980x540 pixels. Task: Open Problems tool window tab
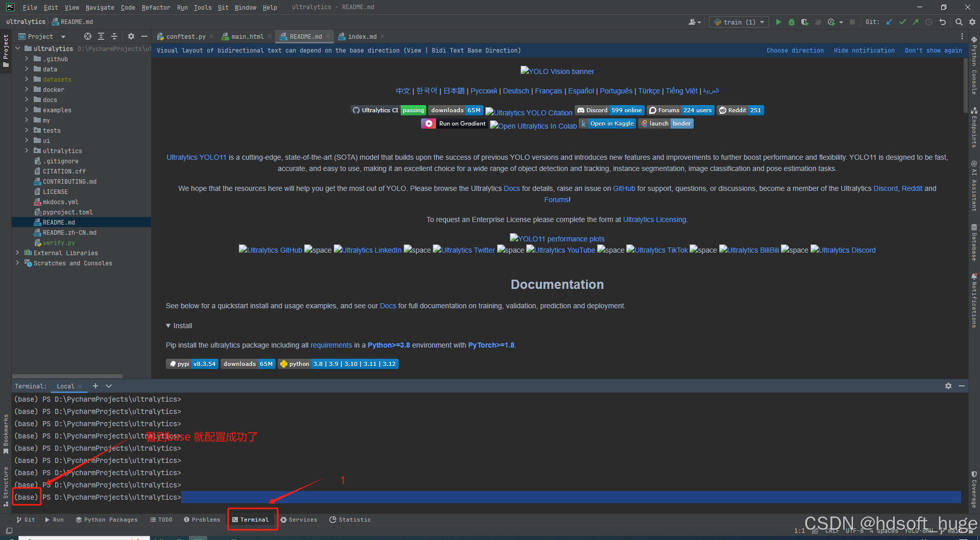click(202, 520)
